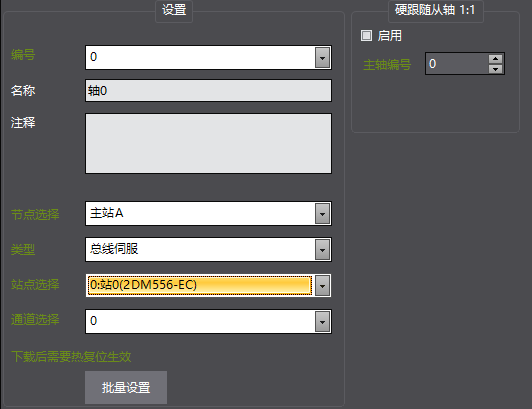Open the 通道选择 dropdown arrow

pyautogui.click(x=322, y=321)
